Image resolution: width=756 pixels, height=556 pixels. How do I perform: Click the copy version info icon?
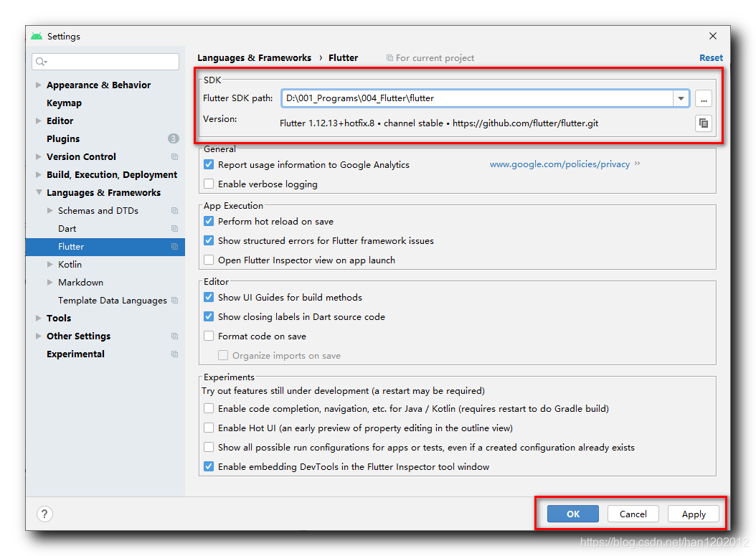tap(704, 123)
